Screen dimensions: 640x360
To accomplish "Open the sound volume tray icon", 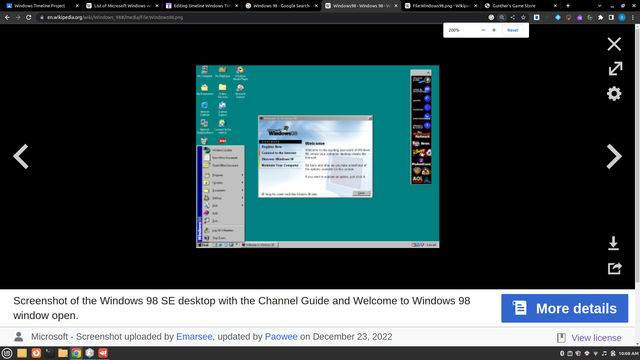I will coord(604,353).
